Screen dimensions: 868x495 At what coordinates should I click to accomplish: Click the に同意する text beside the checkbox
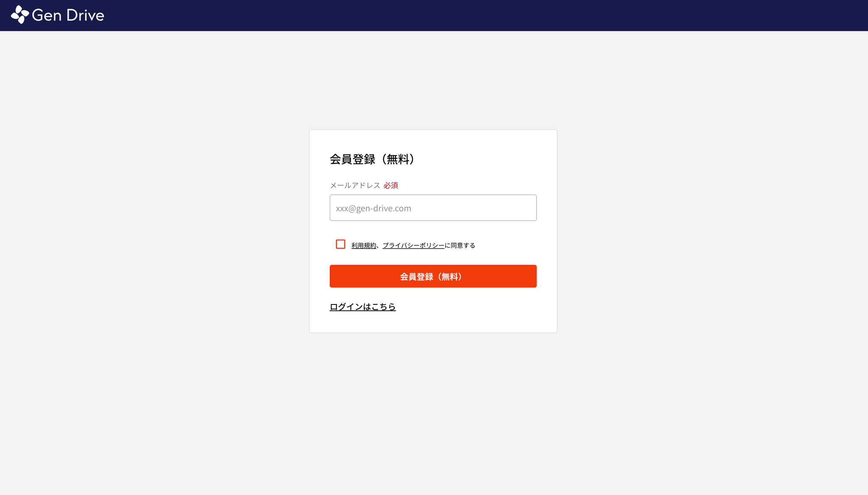click(x=460, y=246)
